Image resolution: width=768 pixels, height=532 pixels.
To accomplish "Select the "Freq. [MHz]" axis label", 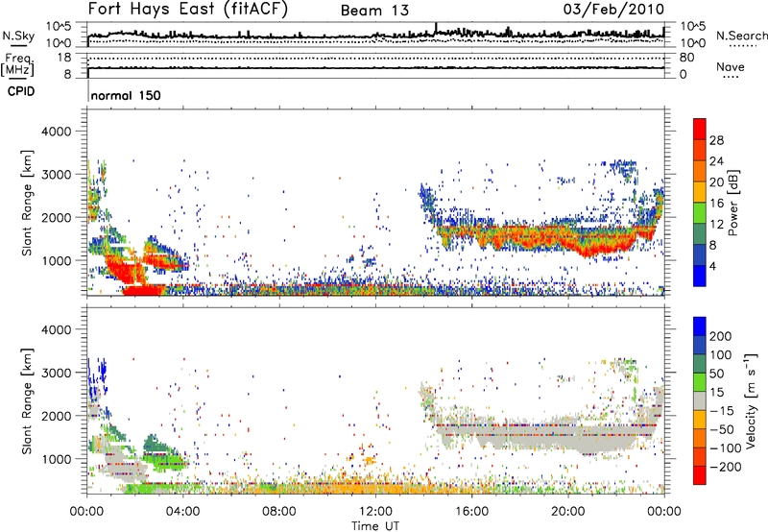I will (17, 65).
